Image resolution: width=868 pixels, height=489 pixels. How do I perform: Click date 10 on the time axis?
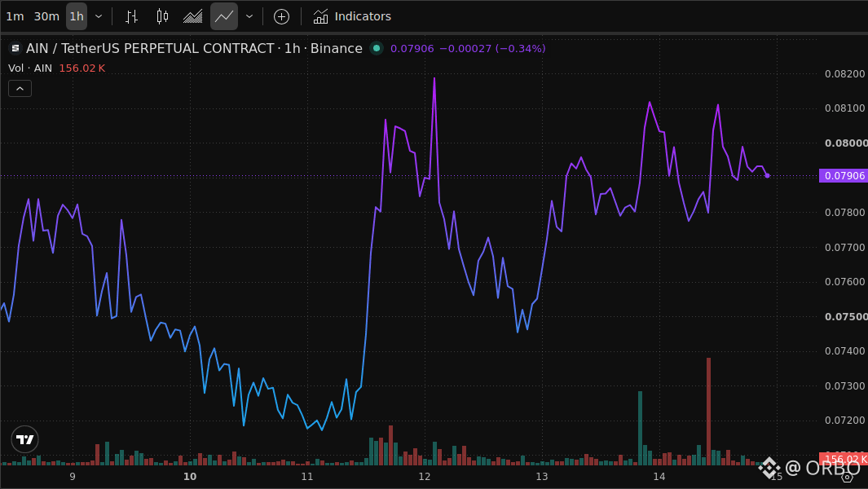point(190,476)
